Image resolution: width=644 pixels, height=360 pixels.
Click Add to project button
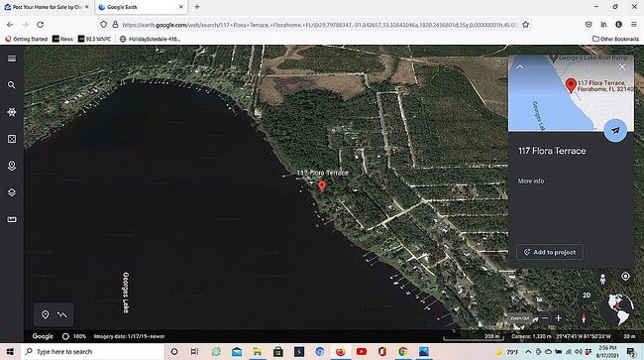point(550,252)
